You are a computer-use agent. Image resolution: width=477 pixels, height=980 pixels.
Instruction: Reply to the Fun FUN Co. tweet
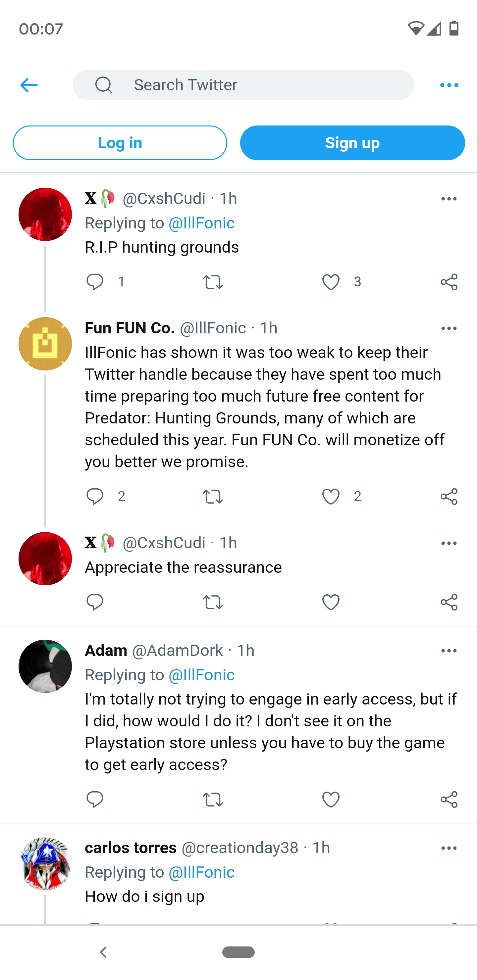tap(95, 497)
